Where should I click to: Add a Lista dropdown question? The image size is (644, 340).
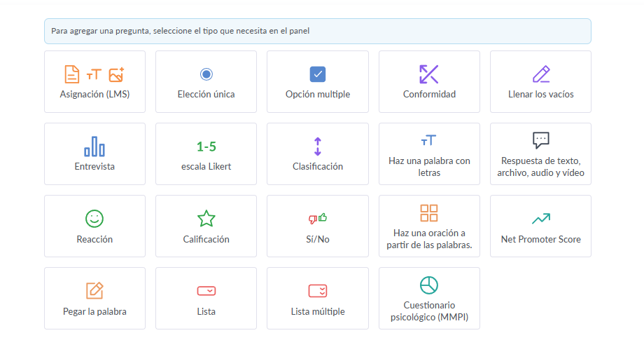tap(206, 298)
